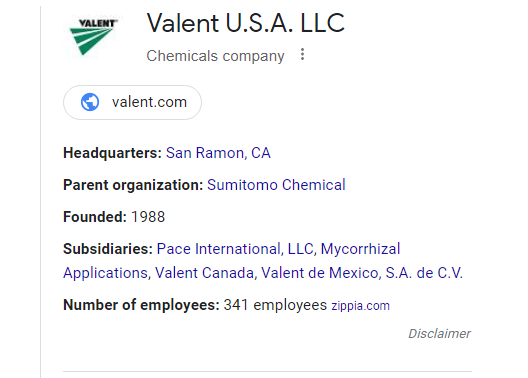Viewport: 528px width, 378px height.
Task: Open the Disclaimer link
Action: click(439, 334)
